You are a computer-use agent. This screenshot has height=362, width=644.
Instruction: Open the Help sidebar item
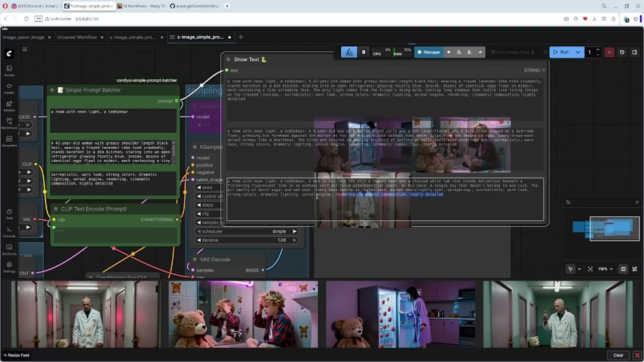point(9,214)
